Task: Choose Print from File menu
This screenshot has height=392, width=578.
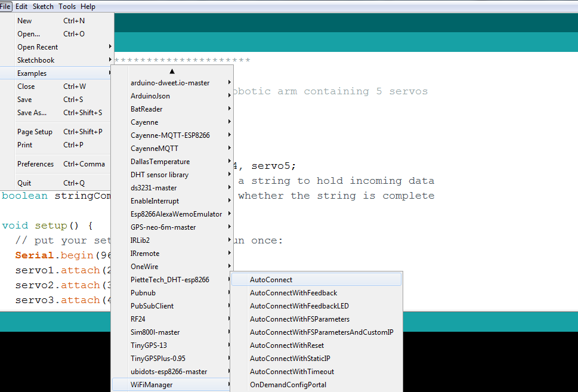Action: pos(56,144)
